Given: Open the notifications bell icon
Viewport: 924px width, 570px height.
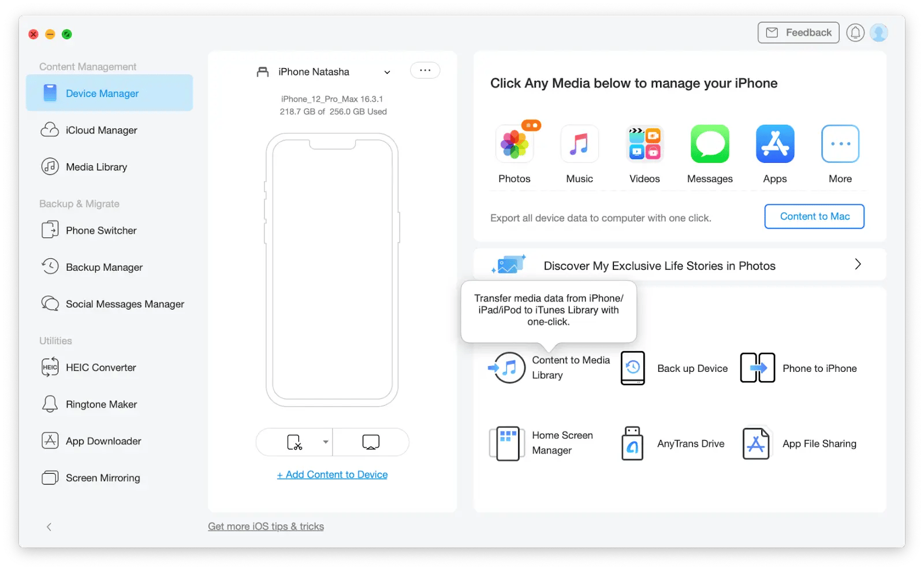Looking at the screenshot, I should tap(855, 33).
